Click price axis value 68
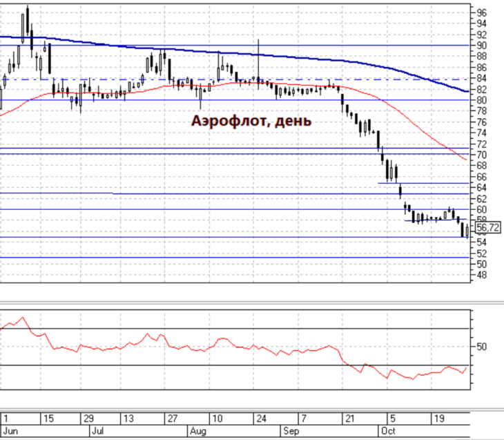504x440 pixels. (481, 166)
